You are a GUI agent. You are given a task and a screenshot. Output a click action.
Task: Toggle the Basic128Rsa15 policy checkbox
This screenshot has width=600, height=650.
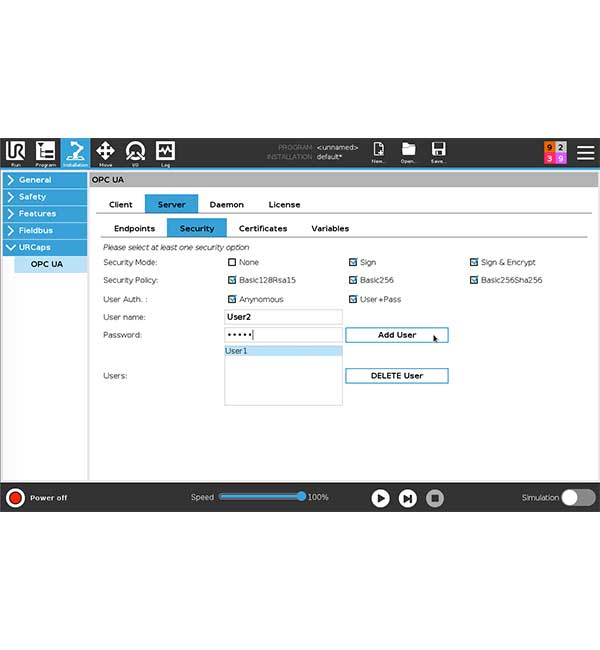tap(232, 280)
